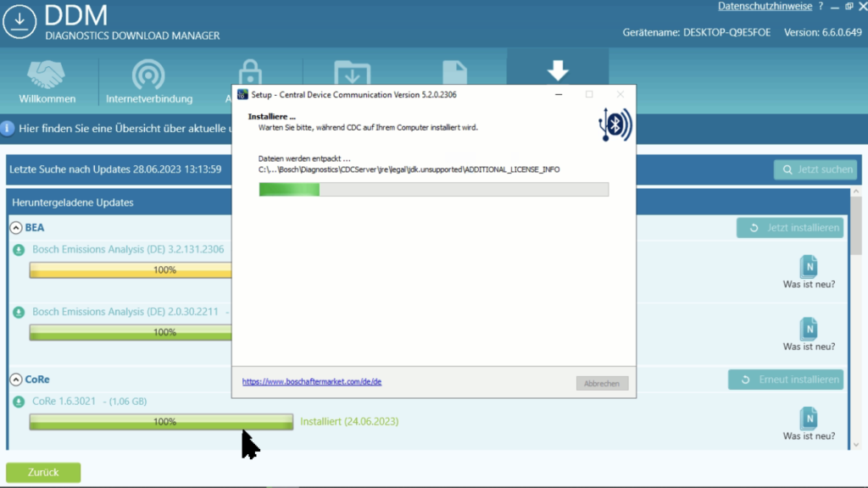Click the Jetzt suchen button
The image size is (868, 488).
tap(815, 169)
